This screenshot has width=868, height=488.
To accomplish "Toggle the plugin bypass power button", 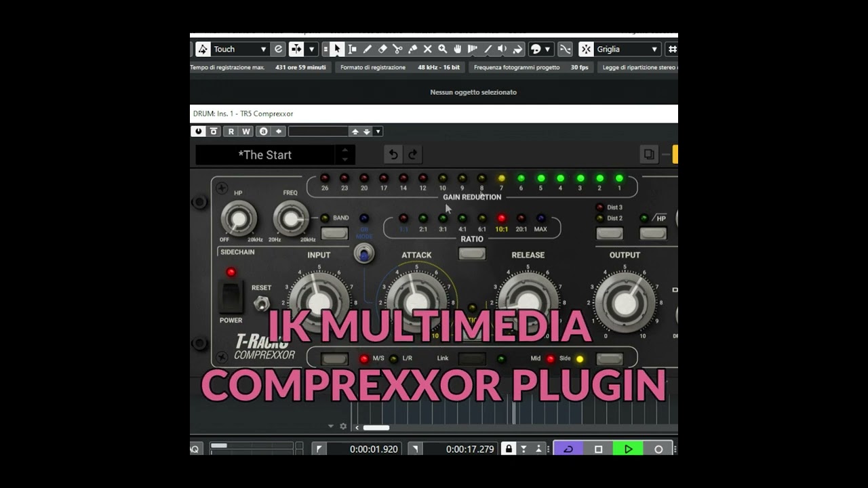I will [x=198, y=131].
